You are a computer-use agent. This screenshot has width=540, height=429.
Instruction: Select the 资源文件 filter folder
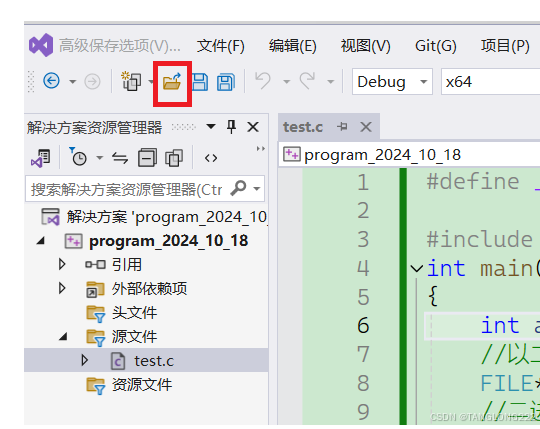pyautogui.click(x=142, y=385)
